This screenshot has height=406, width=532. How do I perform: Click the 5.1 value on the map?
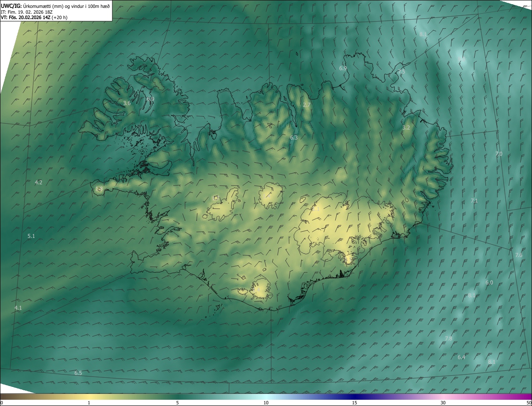pyautogui.click(x=31, y=236)
